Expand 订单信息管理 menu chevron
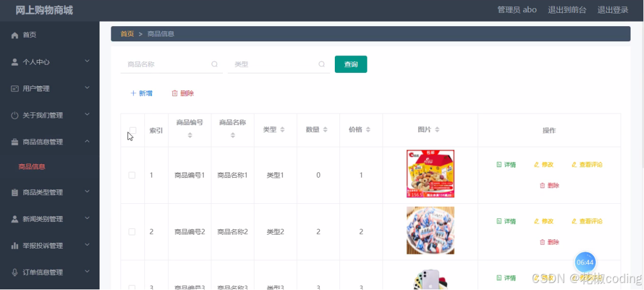 (x=87, y=271)
